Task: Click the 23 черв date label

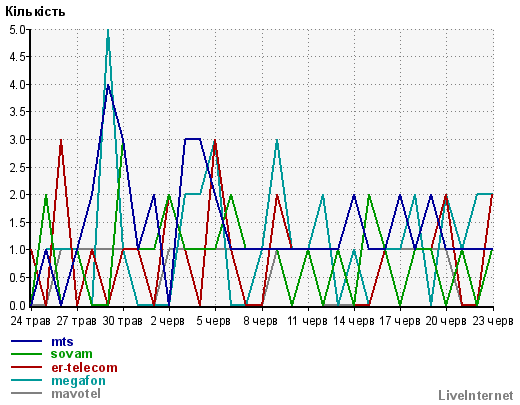Action: (x=493, y=321)
